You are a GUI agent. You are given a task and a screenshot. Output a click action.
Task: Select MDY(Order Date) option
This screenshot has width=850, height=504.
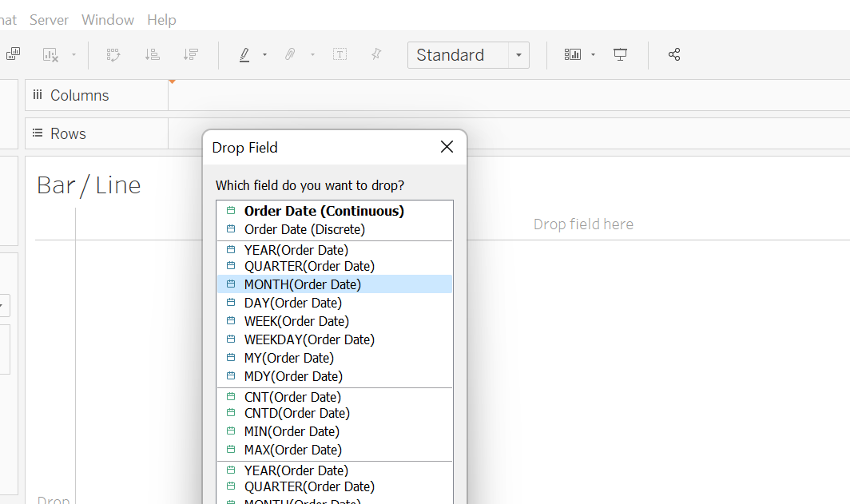click(x=293, y=376)
